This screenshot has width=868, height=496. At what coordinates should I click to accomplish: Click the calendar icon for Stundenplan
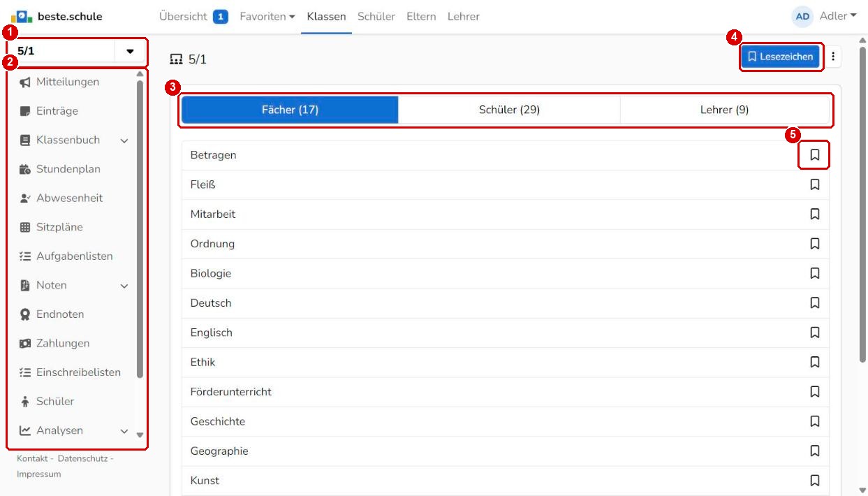25,169
